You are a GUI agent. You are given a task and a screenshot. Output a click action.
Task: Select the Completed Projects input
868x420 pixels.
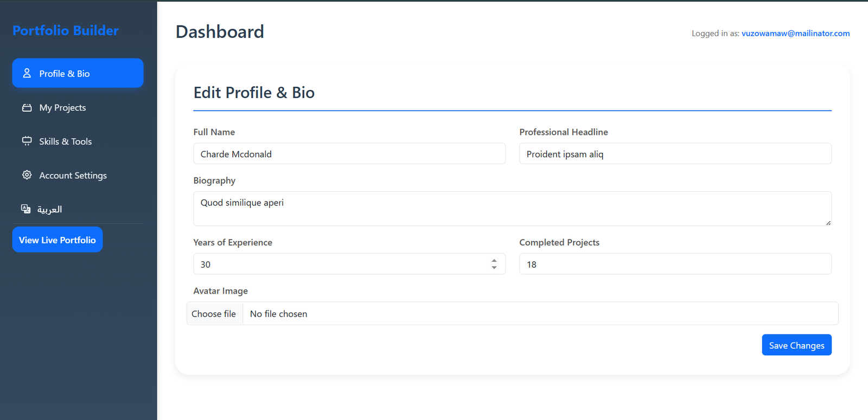click(x=675, y=264)
